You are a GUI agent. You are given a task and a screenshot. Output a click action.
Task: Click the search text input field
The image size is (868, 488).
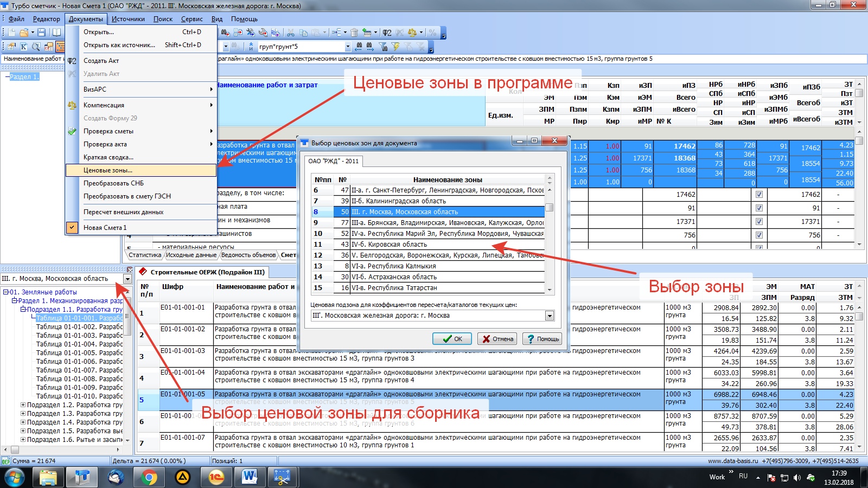[x=301, y=47]
